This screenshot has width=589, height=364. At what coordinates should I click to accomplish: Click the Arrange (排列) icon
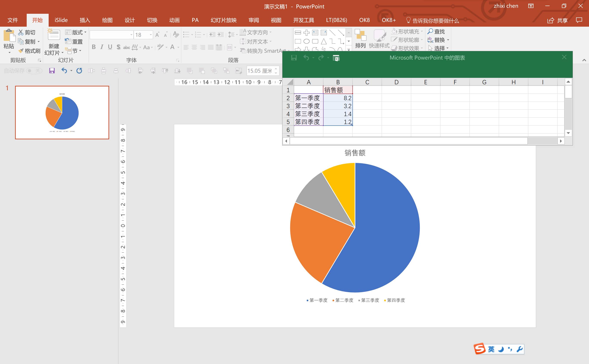point(360,35)
